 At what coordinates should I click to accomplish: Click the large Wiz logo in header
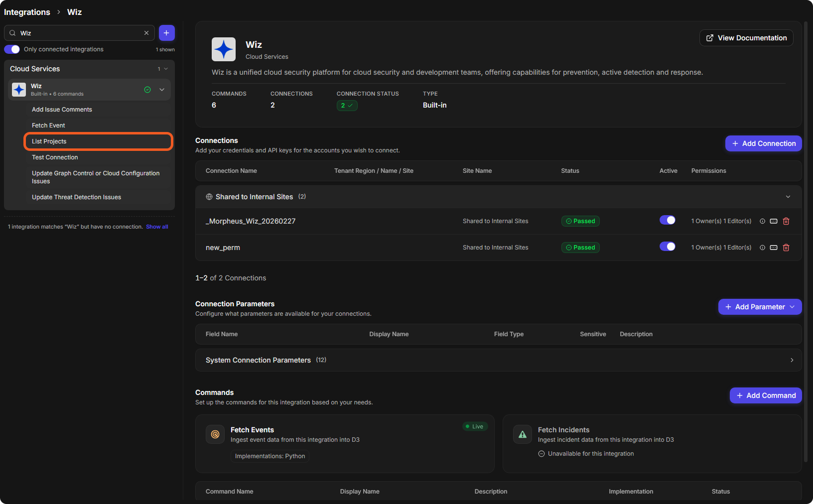224,49
